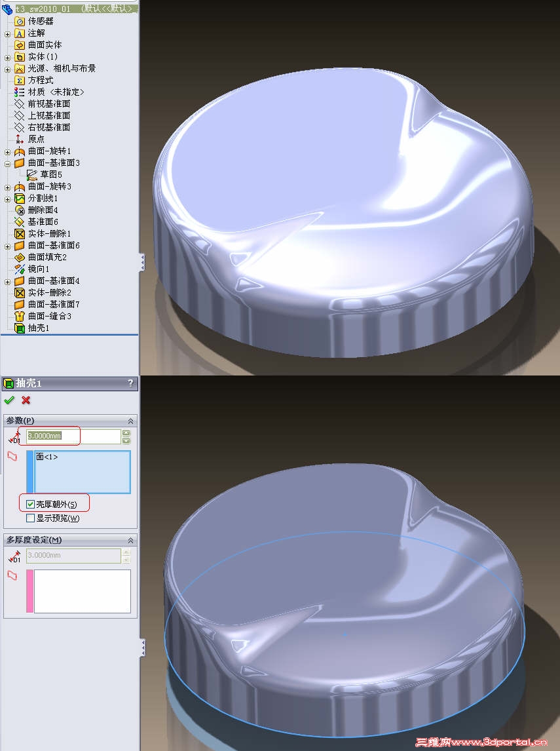Select 材质 <未指定> tree item text
The height and width of the screenshot is (751, 560).
(x=56, y=92)
